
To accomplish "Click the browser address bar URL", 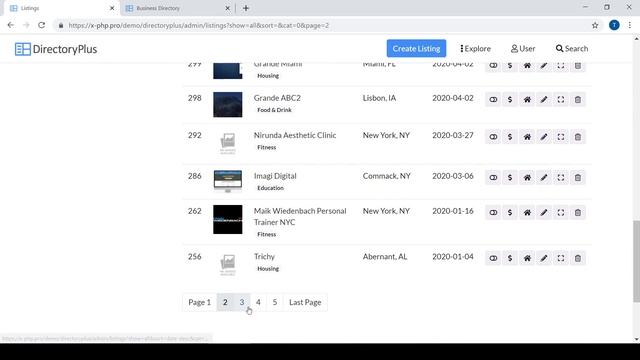I will point(198,25).
